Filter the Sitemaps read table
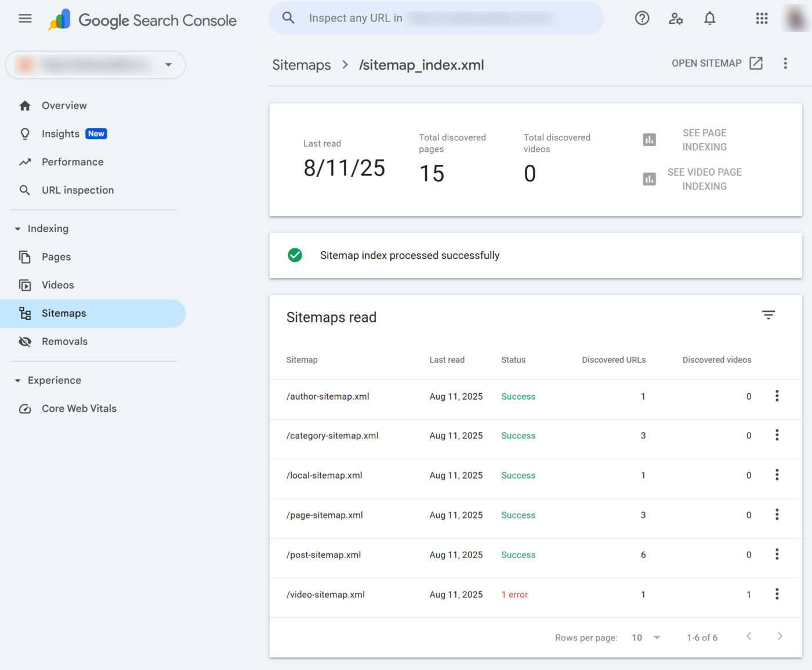 coord(768,315)
